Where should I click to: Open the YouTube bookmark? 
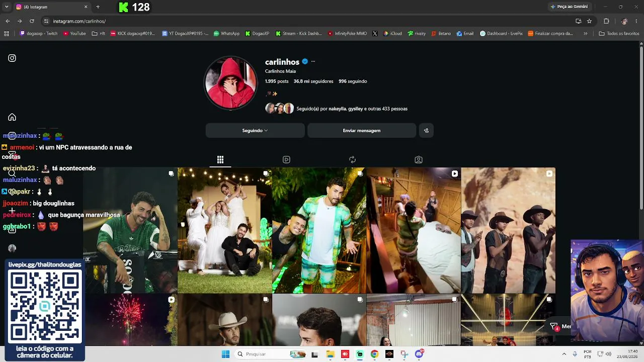(x=74, y=34)
